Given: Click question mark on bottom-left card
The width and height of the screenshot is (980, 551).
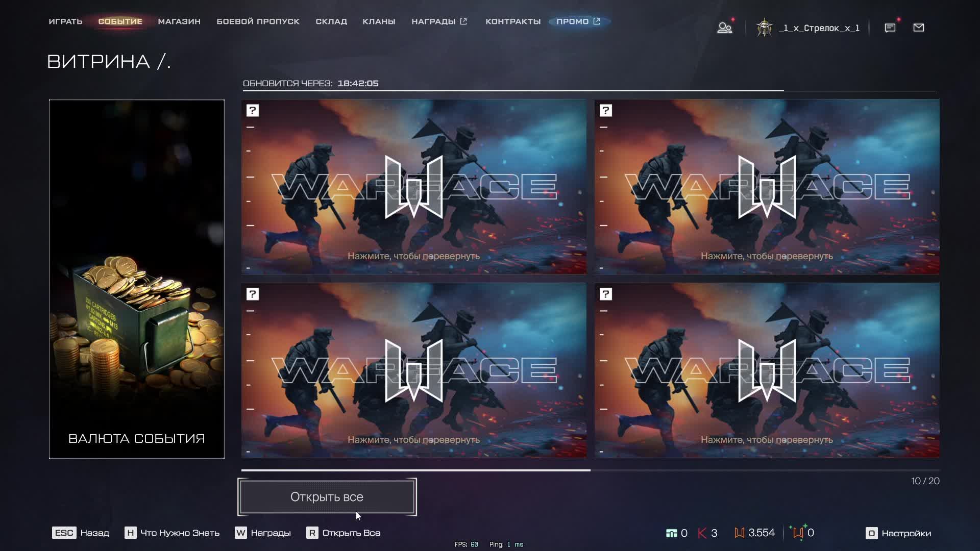Looking at the screenshot, I should coord(253,294).
